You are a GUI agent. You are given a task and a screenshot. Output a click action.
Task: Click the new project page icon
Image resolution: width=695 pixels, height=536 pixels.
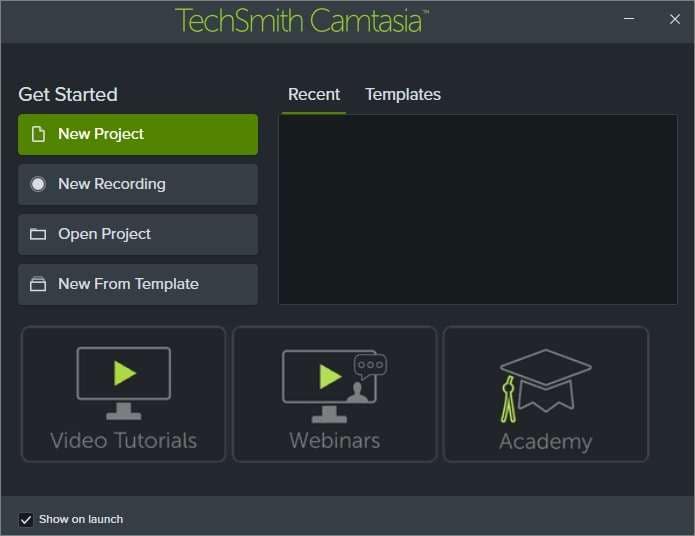coord(38,134)
